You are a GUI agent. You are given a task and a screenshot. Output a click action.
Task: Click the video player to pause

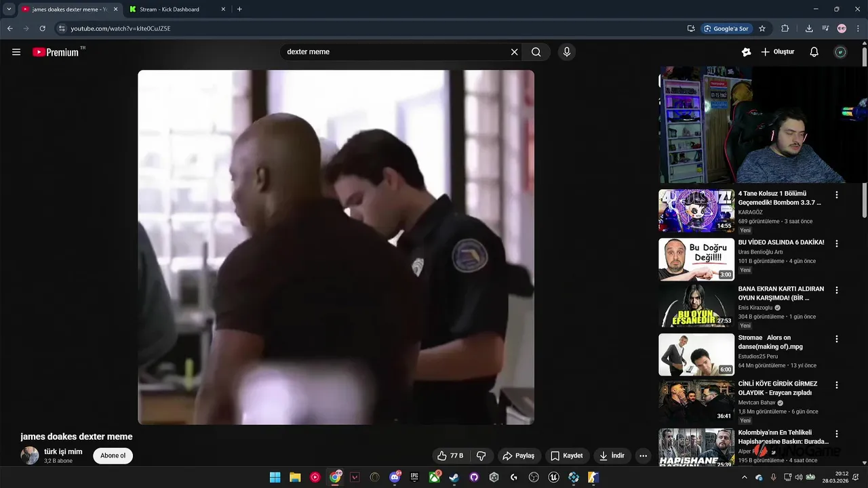point(336,247)
